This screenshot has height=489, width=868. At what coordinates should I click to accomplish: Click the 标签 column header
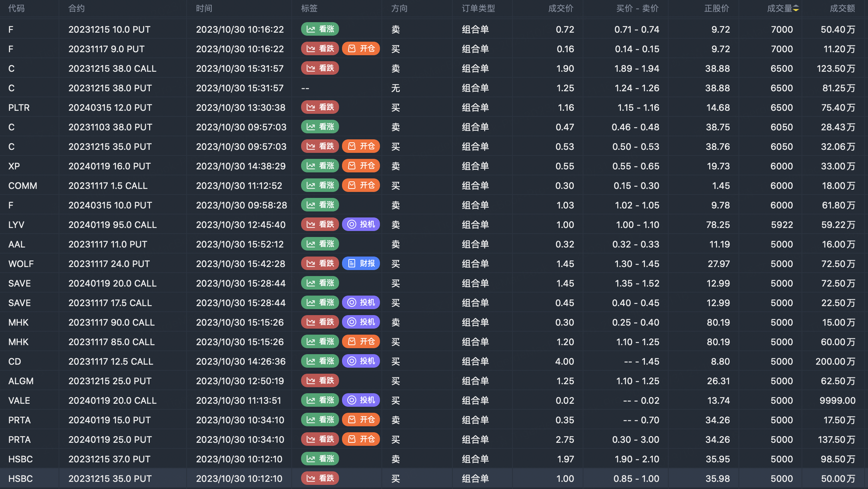pyautogui.click(x=309, y=8)
